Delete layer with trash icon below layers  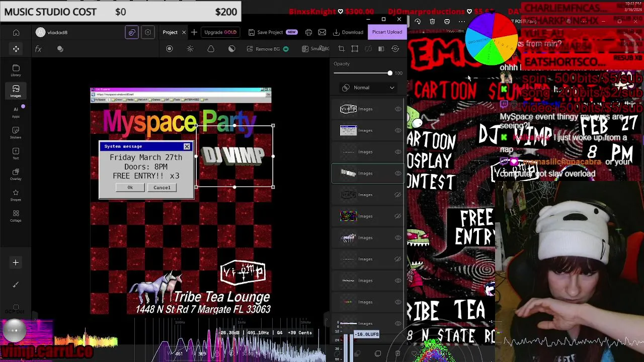397,354
